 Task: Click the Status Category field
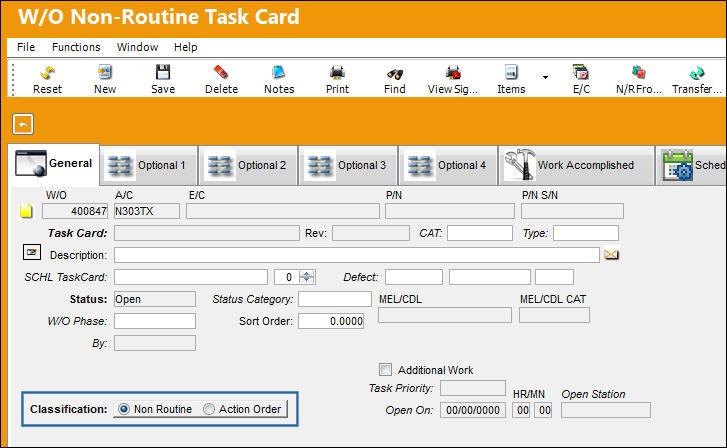[335, 299]
